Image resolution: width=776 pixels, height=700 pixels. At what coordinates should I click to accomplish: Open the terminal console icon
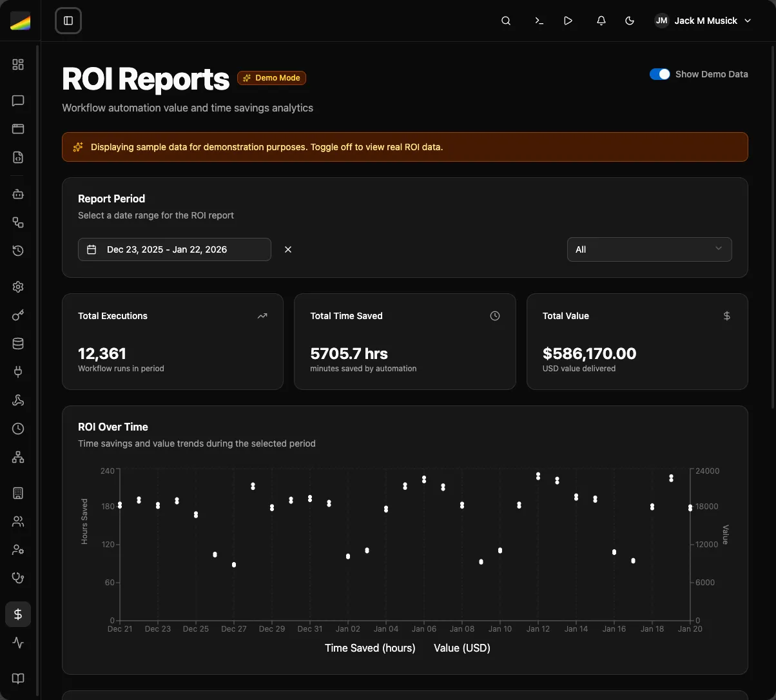pos(539,21)
